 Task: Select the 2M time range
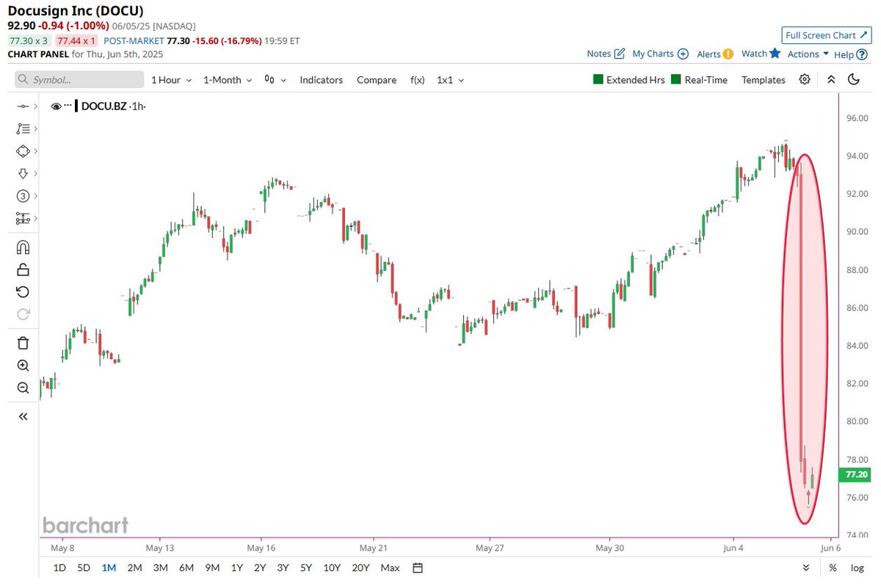pos(134,567)
